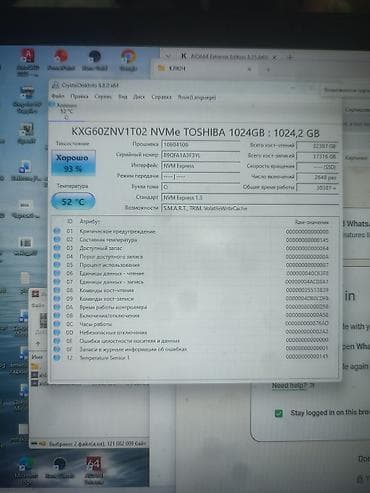Select the Часы работы attribute text
This screenshot has height=493, width=370.
pyautogui.click(x=96, y=324)
